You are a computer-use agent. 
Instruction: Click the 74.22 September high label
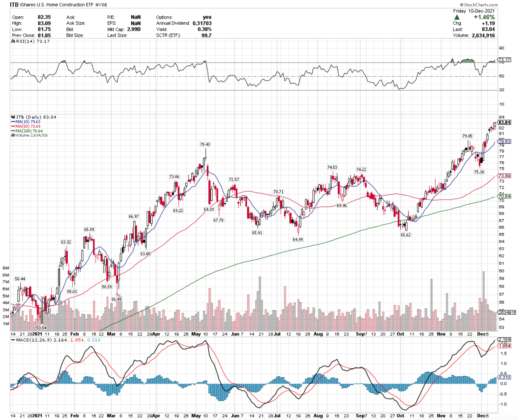(x=361, y=169)
